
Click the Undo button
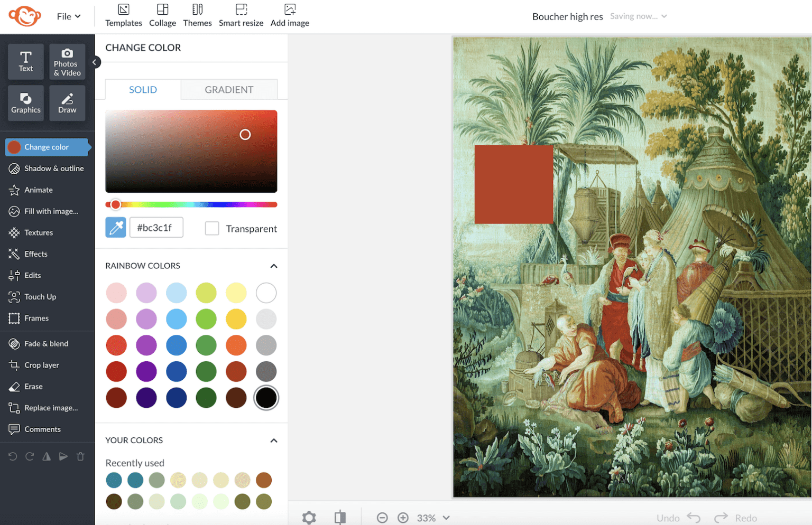coord(678,518)
